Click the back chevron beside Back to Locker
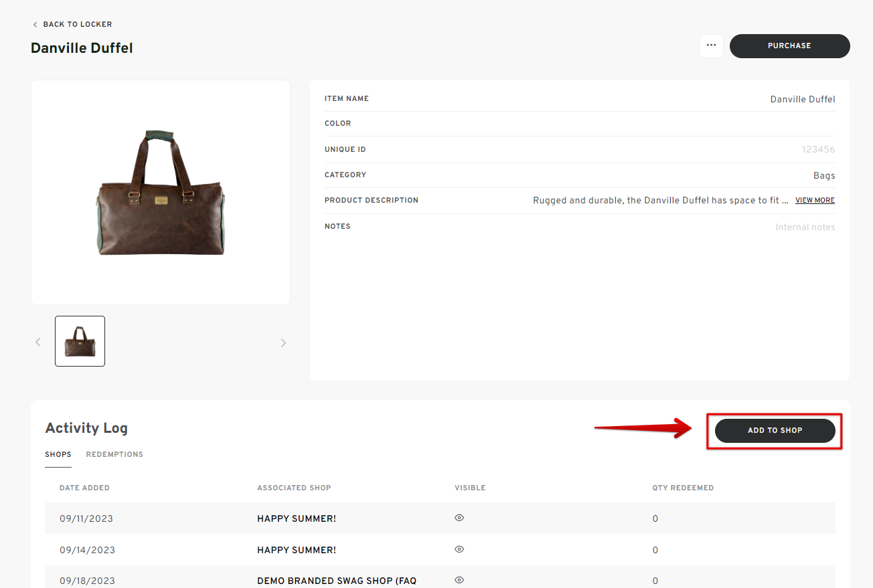873x588 pixels. point(35,25)
